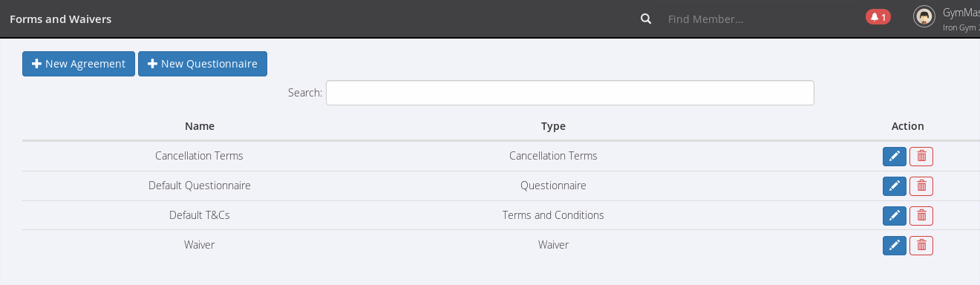
Task: Sort by the Type column header
Action: coord(553,126)
